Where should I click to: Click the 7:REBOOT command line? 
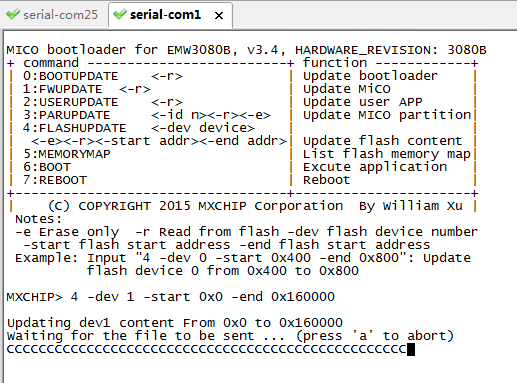coord(55,180)
